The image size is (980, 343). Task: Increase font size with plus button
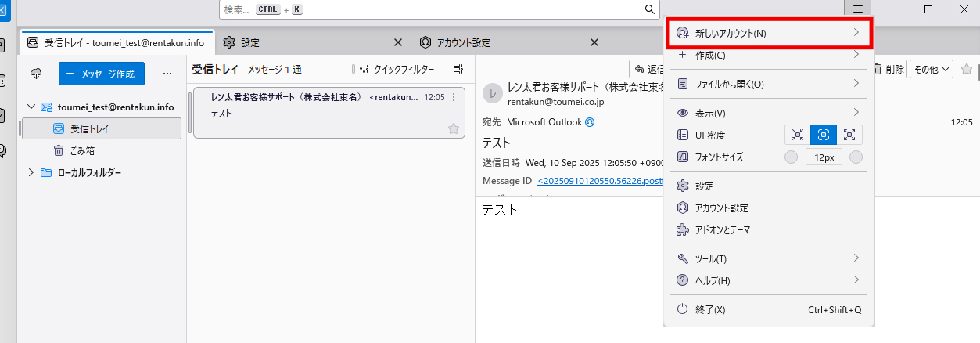click(856, 157)
